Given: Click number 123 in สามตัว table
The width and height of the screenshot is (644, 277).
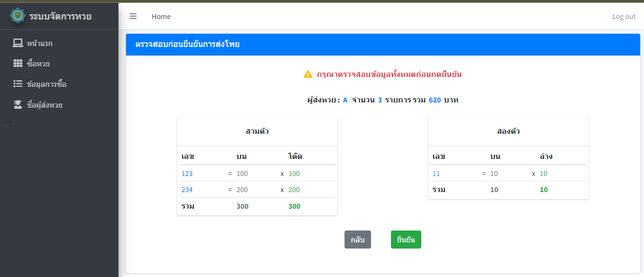Looking at the screenshot, I should click(187, 174).
